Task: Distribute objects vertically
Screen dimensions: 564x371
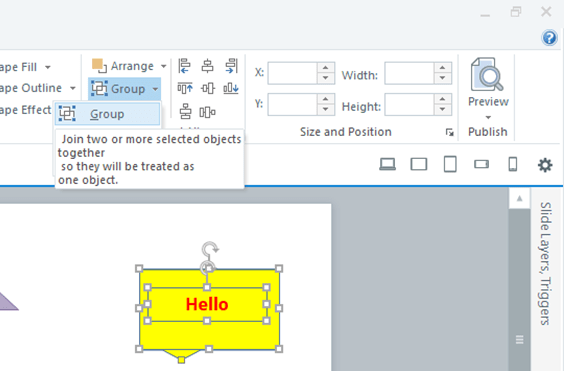Action: (185, 112)
